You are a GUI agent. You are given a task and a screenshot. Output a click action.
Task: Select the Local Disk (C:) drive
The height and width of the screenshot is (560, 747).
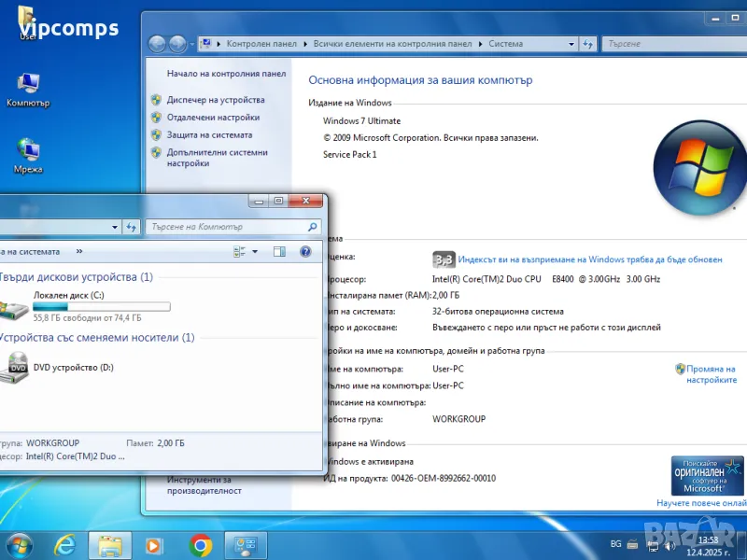(x=69, y=296)
